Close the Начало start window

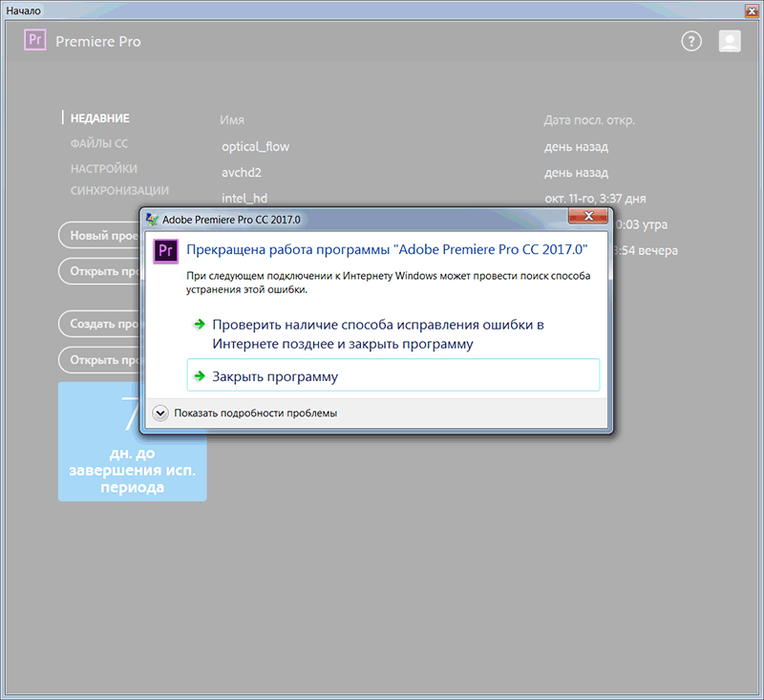tap(752, 11)
